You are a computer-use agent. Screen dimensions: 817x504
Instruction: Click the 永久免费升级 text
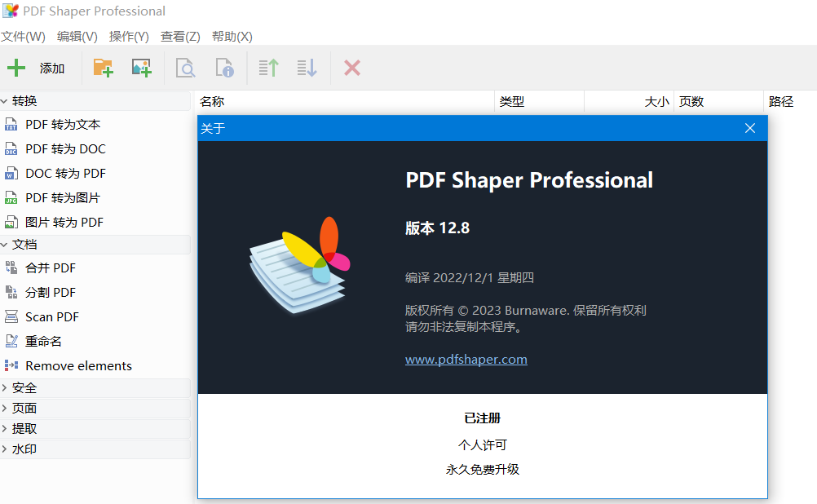(x=483, y=470)
